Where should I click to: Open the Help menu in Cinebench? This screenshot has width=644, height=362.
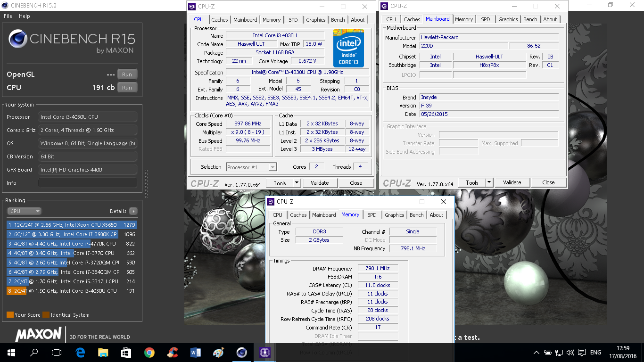25,16
